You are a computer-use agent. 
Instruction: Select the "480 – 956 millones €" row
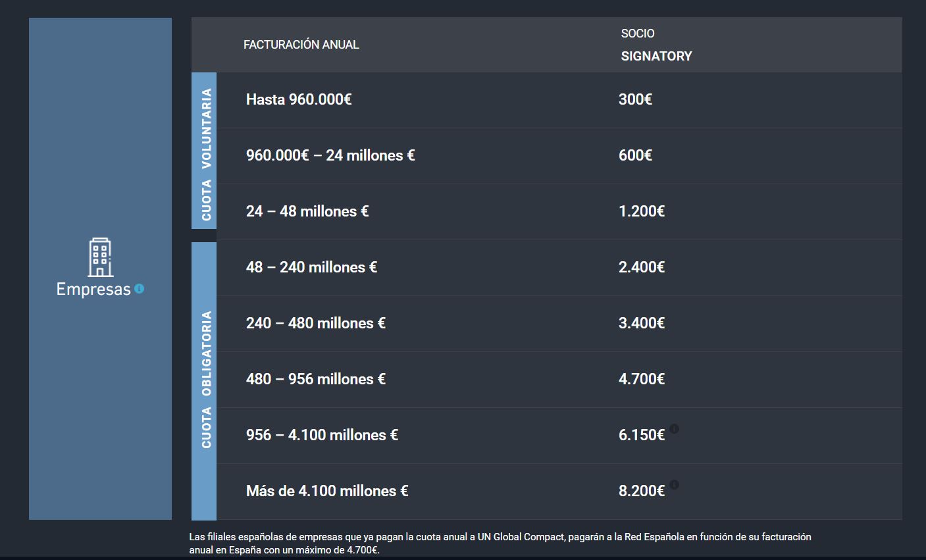coord(315,379)
